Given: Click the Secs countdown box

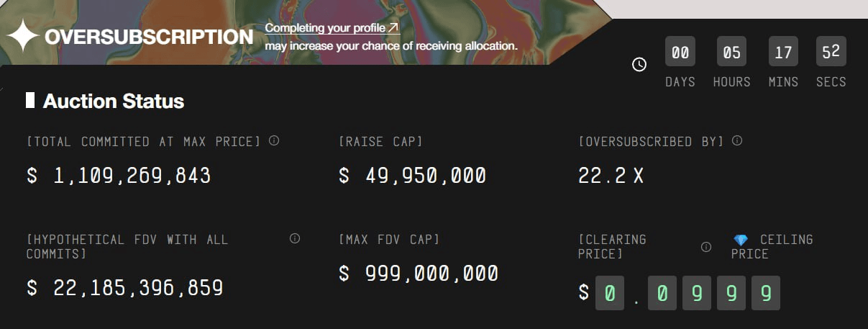Looking at the screenshot, I should click(831, 52).
